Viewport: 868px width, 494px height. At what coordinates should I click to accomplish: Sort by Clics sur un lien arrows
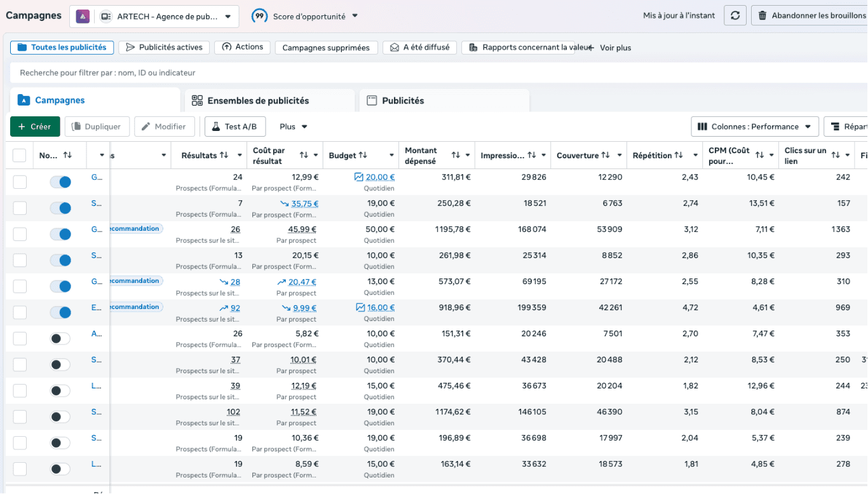[x=836, y=155]
